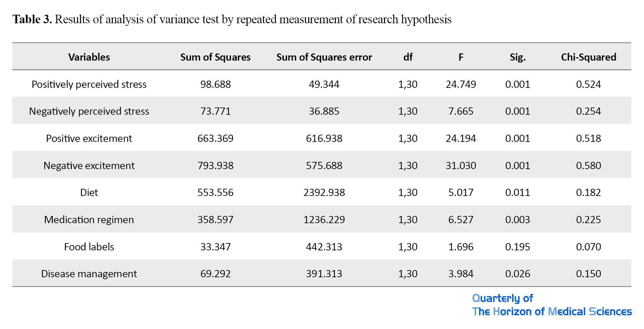Click the 'Table 3.' caption label
The height and width of the screenshot is (329, 644).
tap(32, 19)
